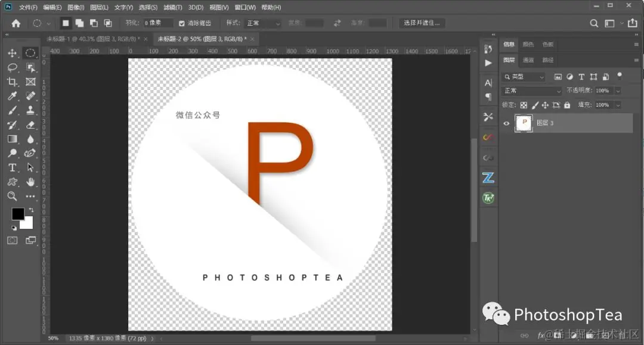Select the Zoom tool in toolbox
Image resolution: width=644 pixels, height=345 pixels.
[13, 196]
